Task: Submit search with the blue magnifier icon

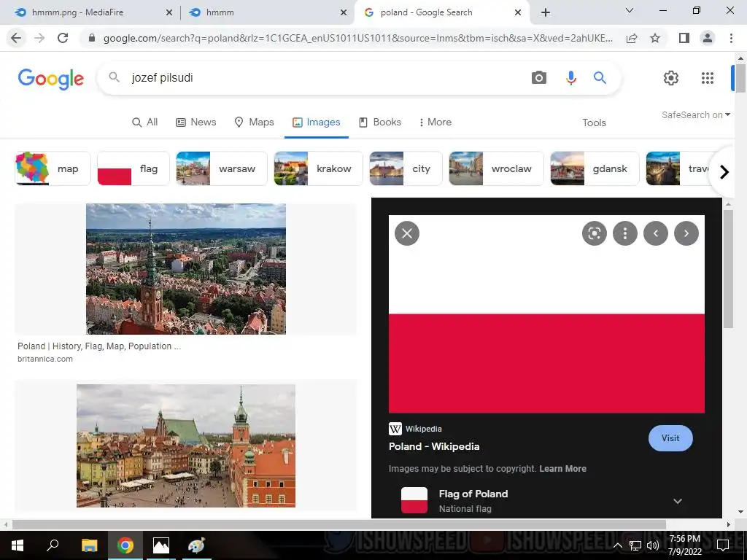Action: coord(600,77)
